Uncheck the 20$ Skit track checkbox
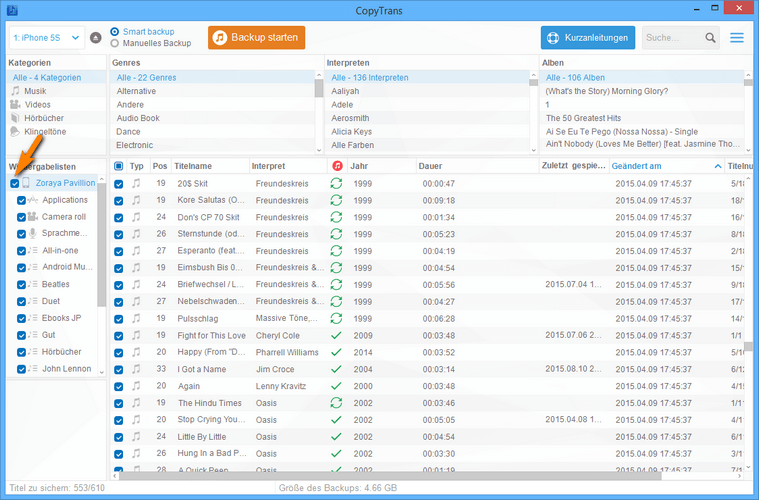Image resolution: width=759 pixels, height=500 pixels. [119, 184]
